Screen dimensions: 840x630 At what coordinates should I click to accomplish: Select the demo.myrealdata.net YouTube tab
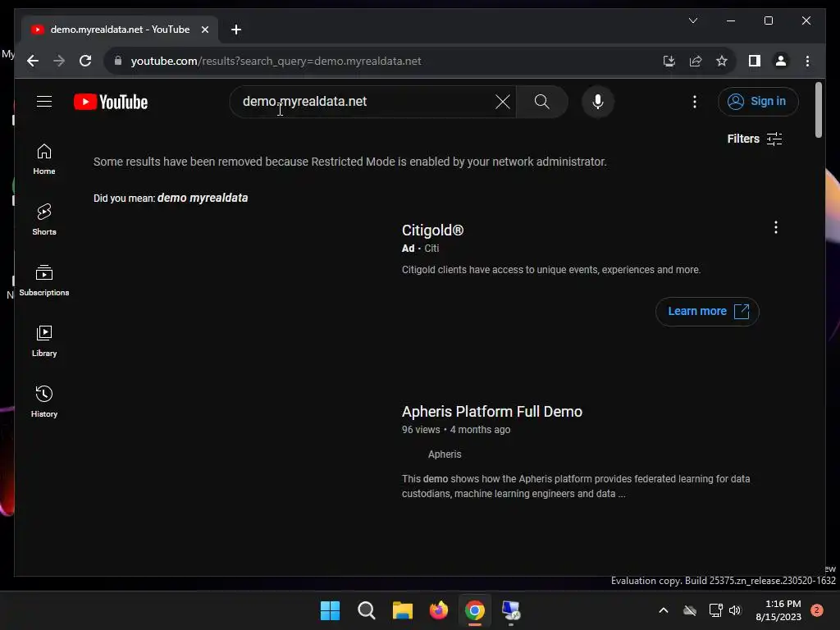(120, 30)
